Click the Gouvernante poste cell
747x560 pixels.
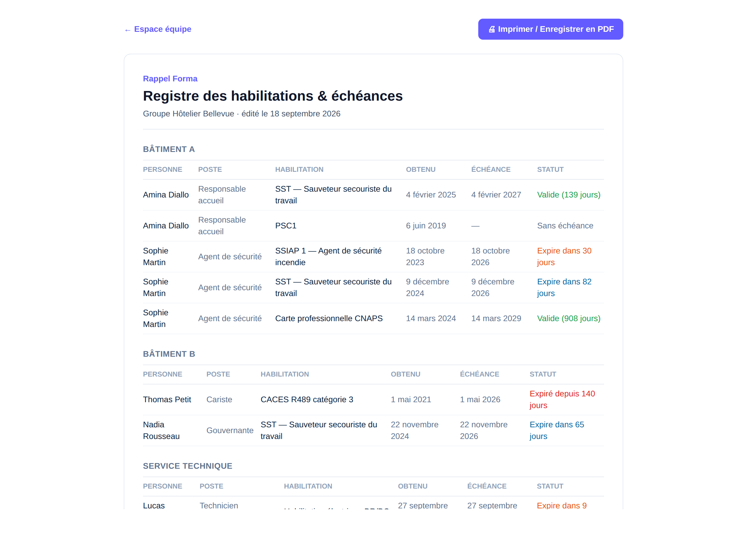(x=230, y=430)
